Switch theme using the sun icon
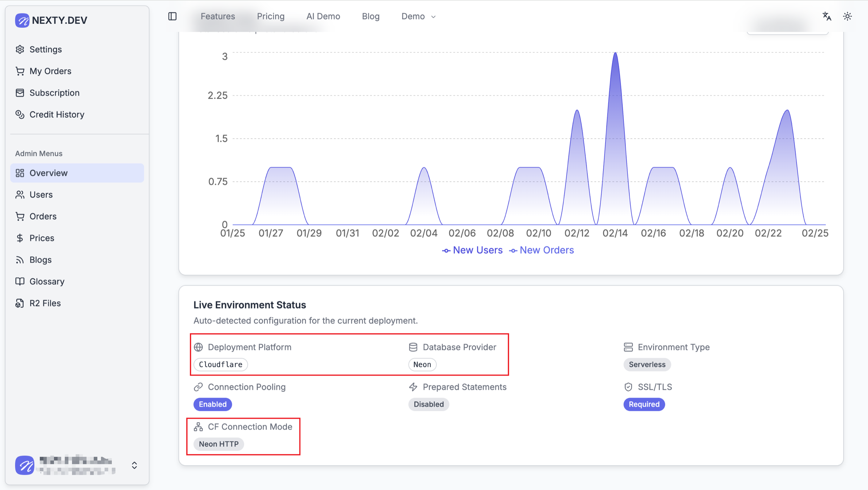 (x=847, y=16)
